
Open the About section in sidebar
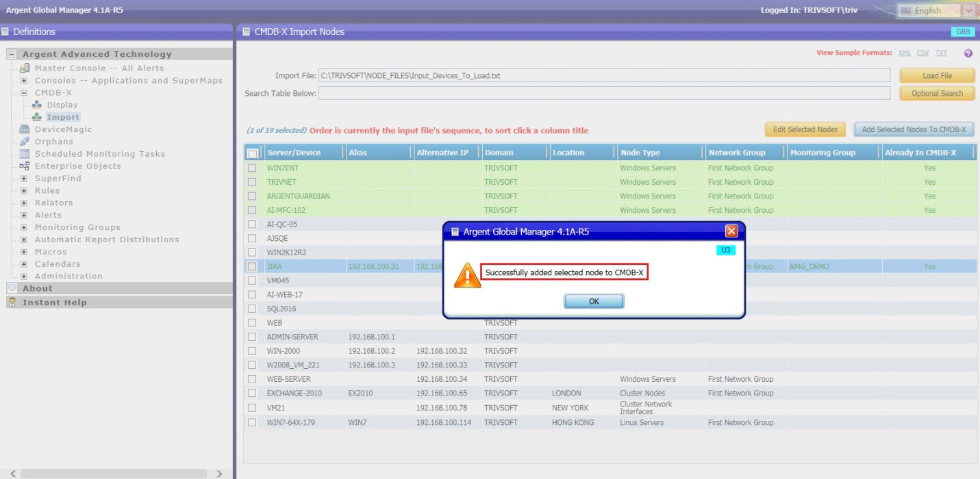click(x=37, y=289)
